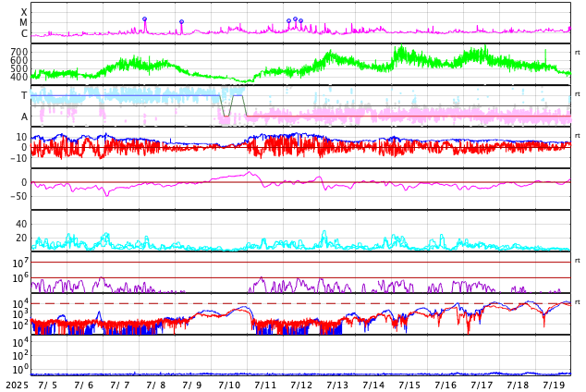This screenshot has height=392, width=586.
Task: Click the -50 tick on the magenta index panel
Action: [19, 196]
